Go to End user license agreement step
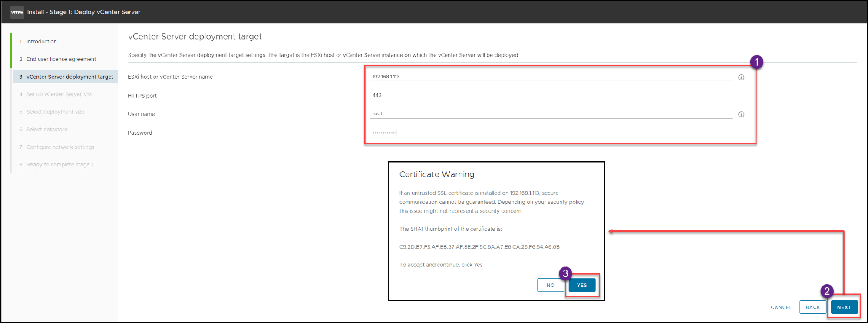The height and width of the screenshot is (323, 868). [x=61, y=59]
